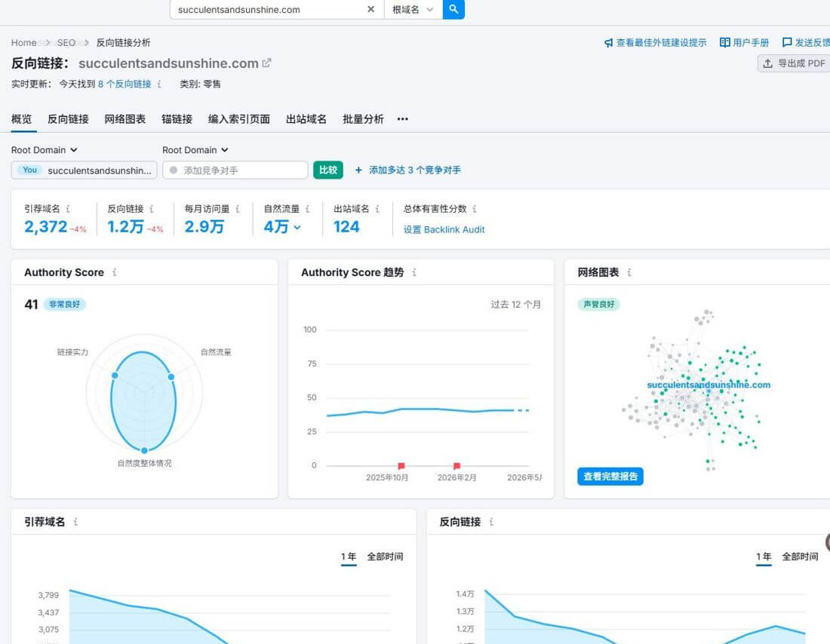Click the 导出成 PDF button
Image resolution: width=830 pixels, height=644 pixels.
point(795,63)
